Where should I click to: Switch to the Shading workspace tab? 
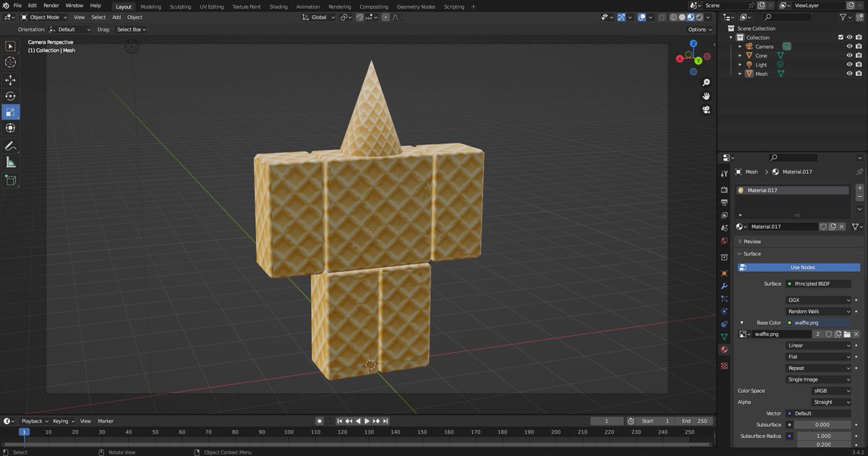click(x=278, y=7)
